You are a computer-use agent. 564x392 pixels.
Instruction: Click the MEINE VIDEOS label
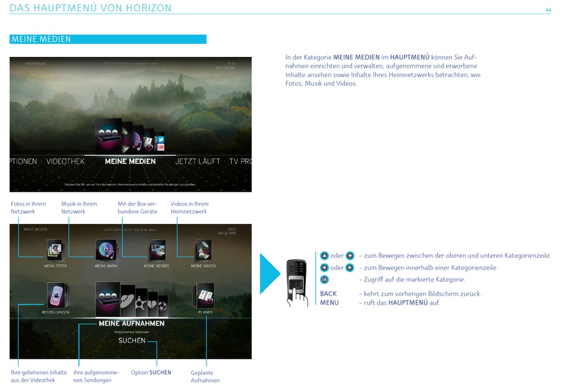(x=203, y=266)
